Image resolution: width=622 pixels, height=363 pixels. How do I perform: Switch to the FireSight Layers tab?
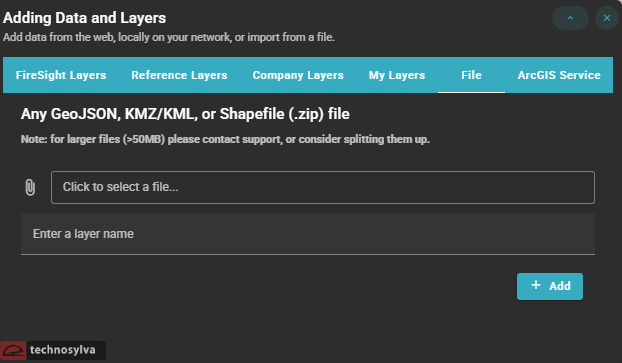click(61, 75)
